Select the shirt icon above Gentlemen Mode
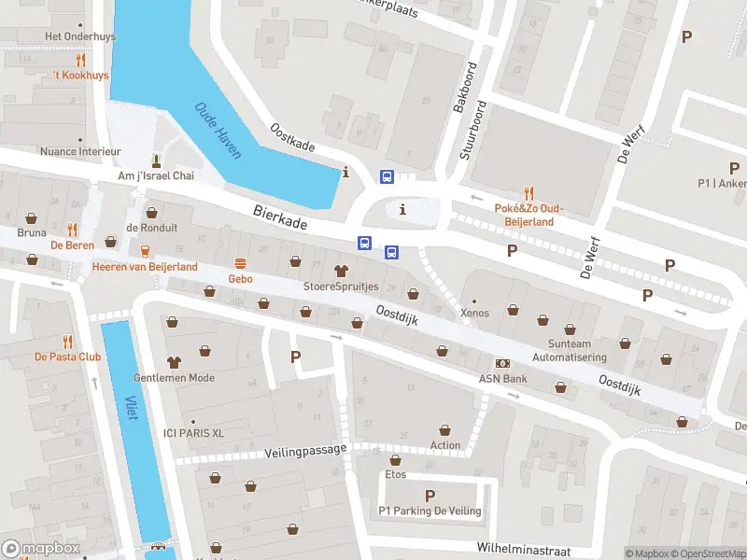 pos(174,362)
